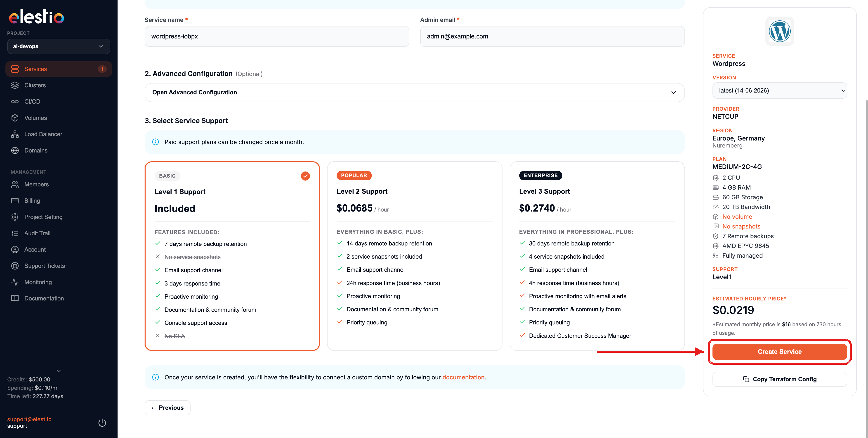The height and width of the screenshot is (438, 868).
Task: Open Load Balancer page
Action: coord(59,134)
